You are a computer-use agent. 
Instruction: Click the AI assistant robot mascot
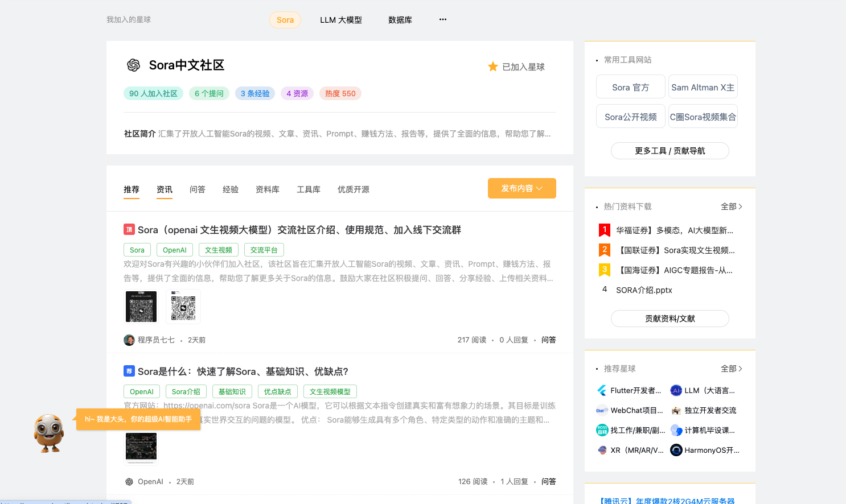(x=49, y=433)
